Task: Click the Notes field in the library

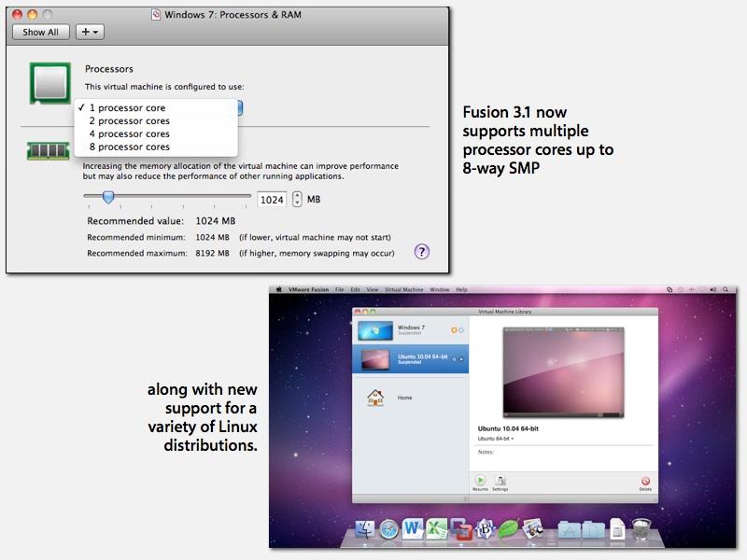Action: [563, 457]
